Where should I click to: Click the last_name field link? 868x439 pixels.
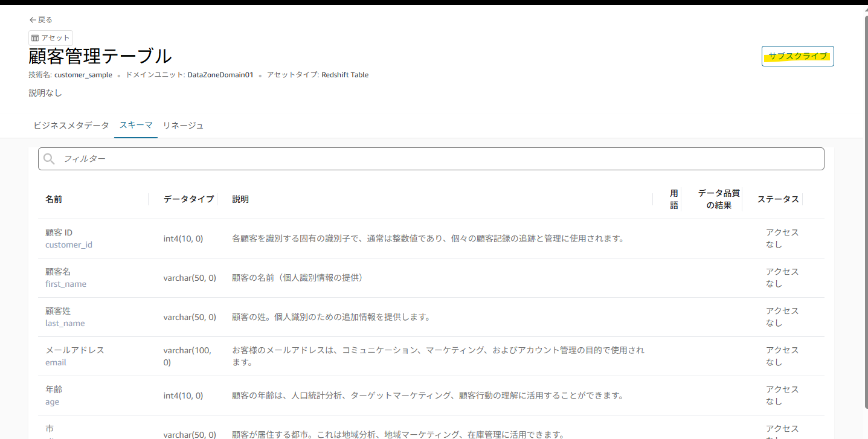point(65,323)
